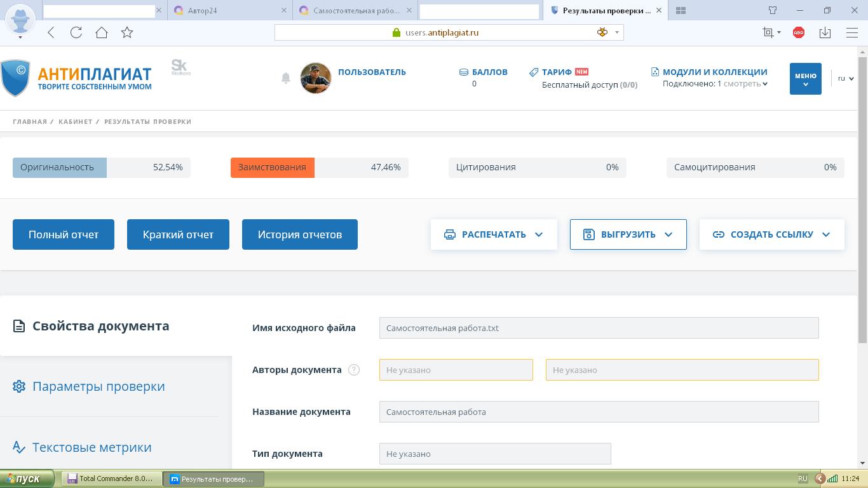Click help icon next to Авторы документа
Viewport: 868px width, 488px height.
click(x=354, y=370)
